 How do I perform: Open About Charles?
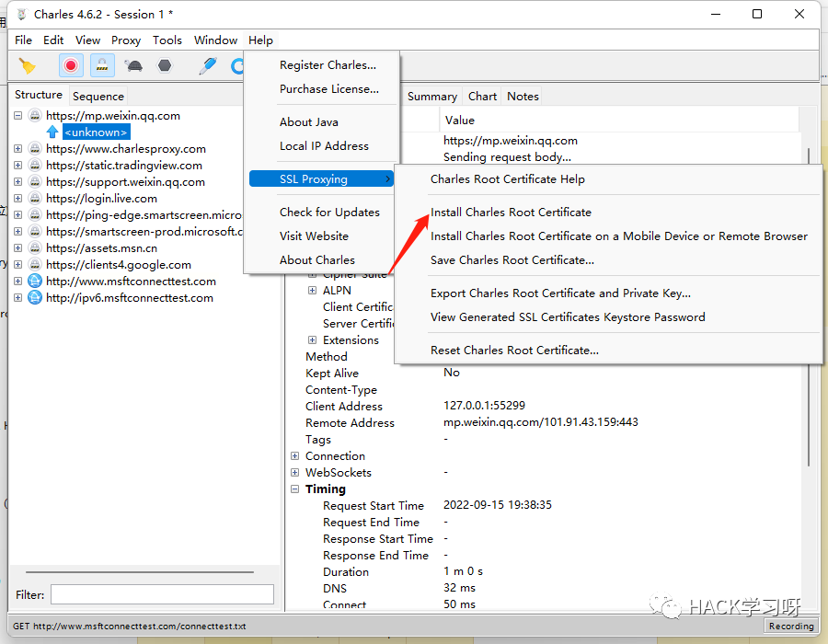coord(316,260)
